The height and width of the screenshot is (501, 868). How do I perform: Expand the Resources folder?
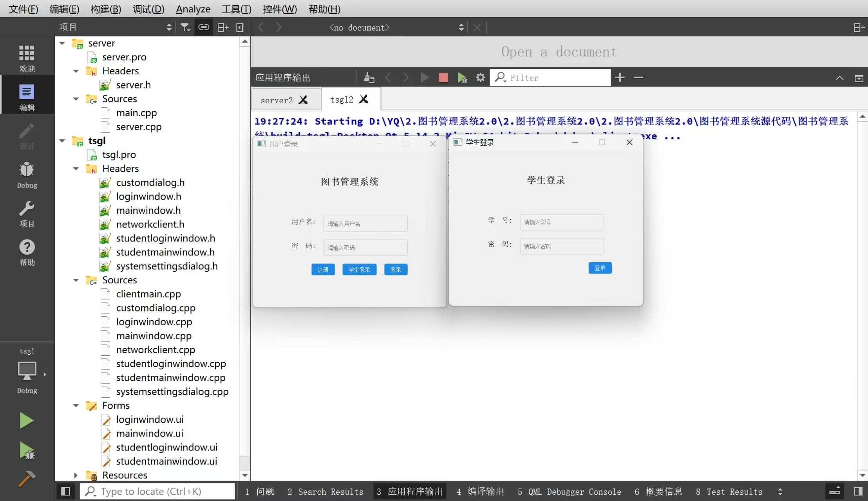(x=76, y=475)
